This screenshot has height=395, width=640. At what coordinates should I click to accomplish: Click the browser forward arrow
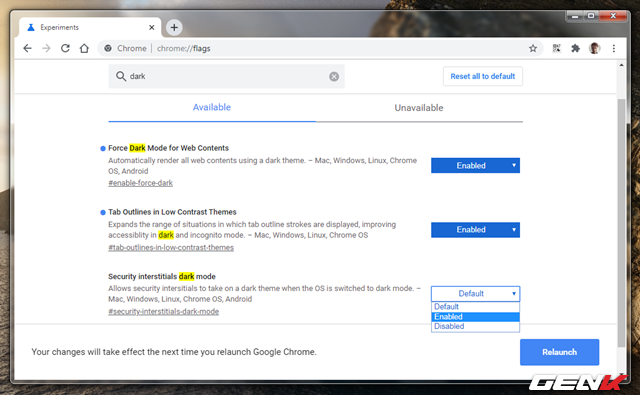[x=46, y=48]
